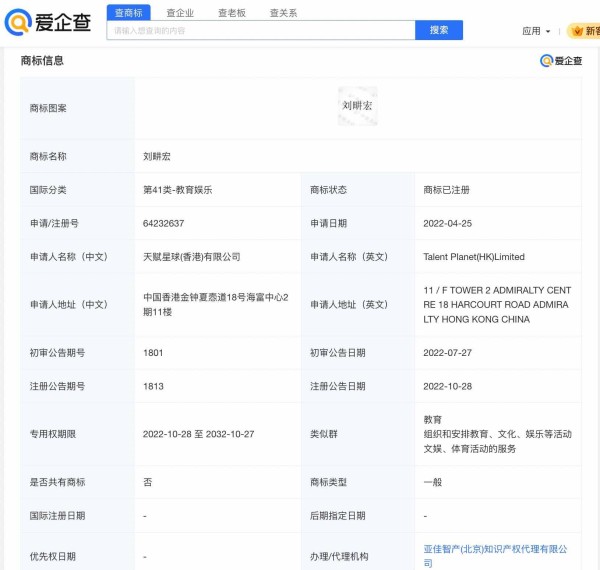Open the 爱企查 logo homepage
Screen dimensions: 600x570
click(x=48, y=22)
